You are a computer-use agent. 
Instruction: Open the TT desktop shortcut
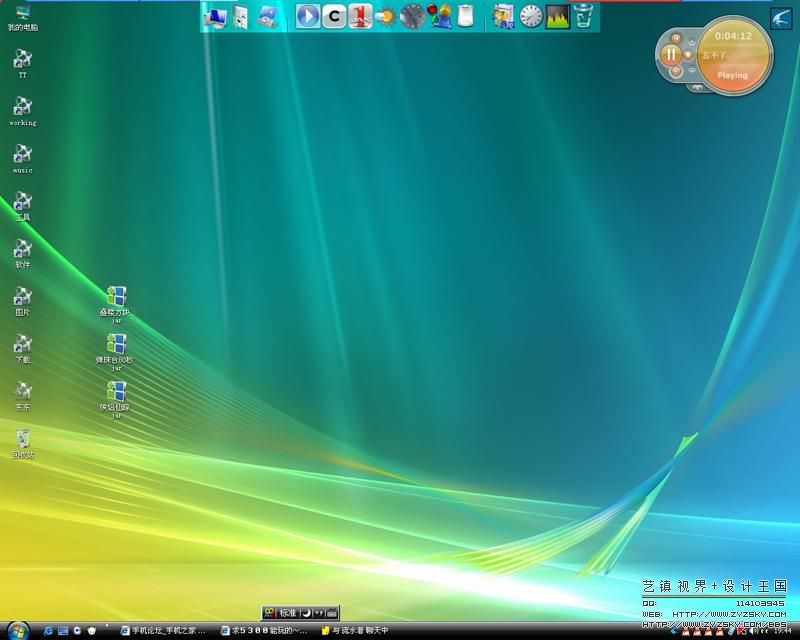tap(22, 63)
